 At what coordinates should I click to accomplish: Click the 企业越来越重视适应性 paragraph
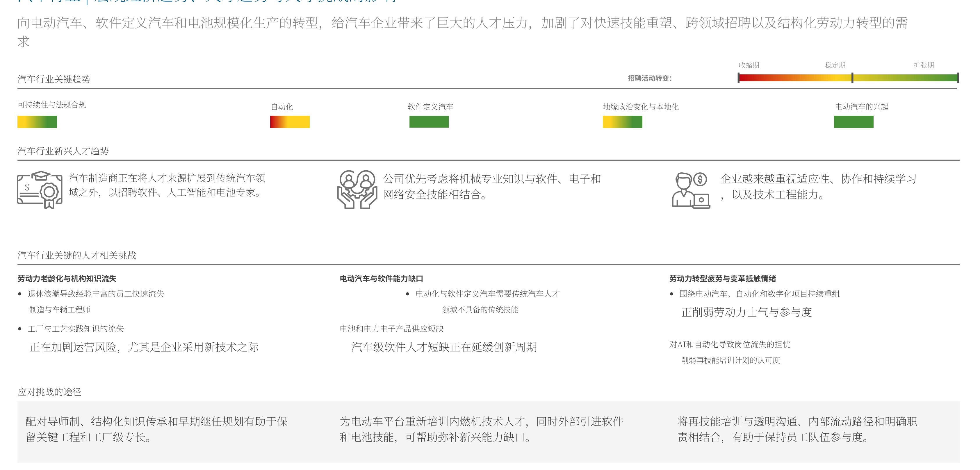(x=818, y=187)
